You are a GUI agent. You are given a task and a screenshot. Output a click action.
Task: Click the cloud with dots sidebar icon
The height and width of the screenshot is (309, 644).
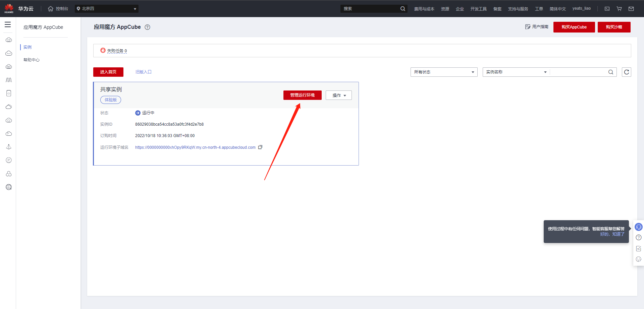[x=9, y=53]
